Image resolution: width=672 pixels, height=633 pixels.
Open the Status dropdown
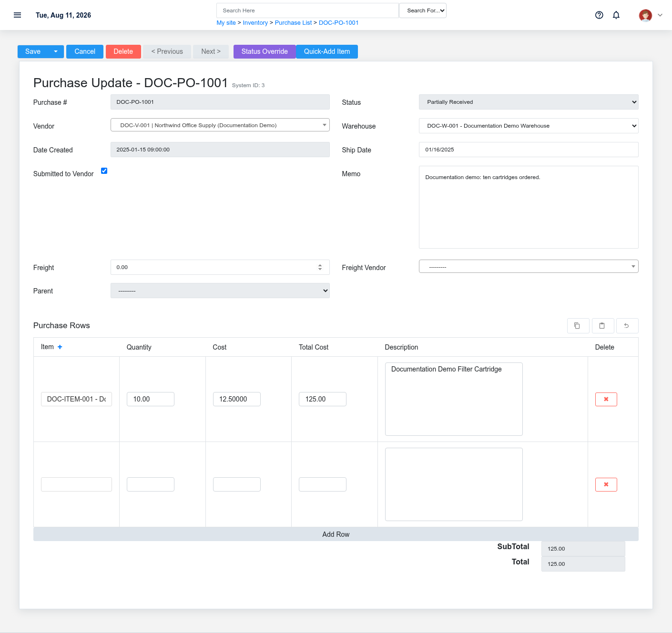529,102
